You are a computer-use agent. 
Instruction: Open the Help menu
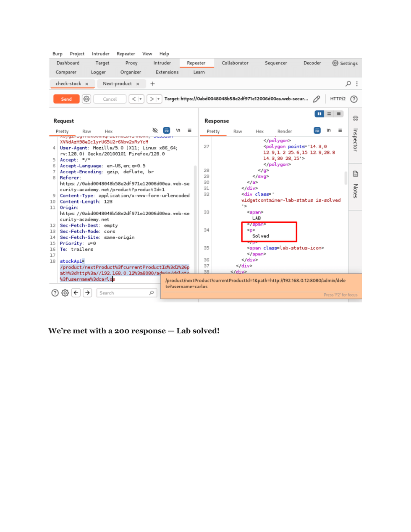[164, 54]
